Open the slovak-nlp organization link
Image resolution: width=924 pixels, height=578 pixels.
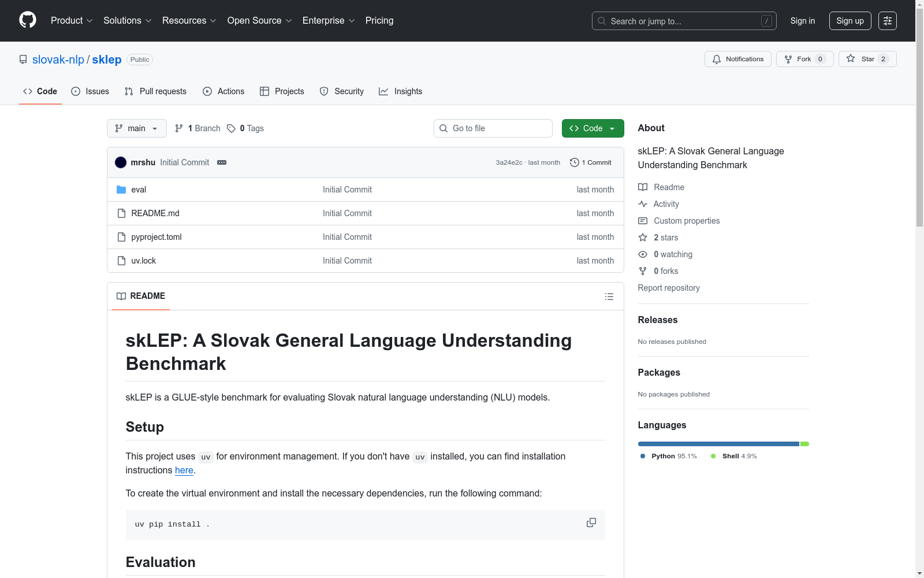click(x=58, y=60)
